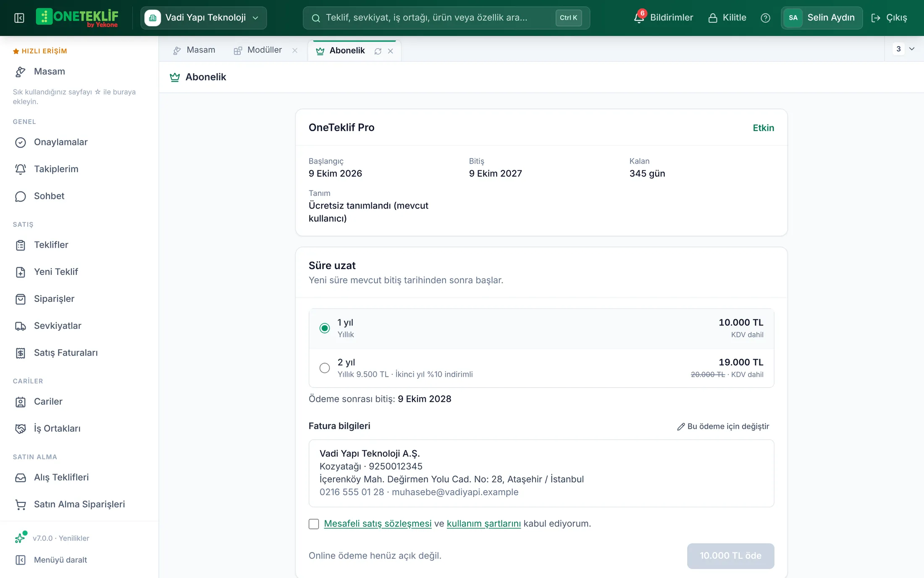Viewport: 924px width, 578px height.
Task: Open İş Ortakları in sidebar
Action: [79, 428]
